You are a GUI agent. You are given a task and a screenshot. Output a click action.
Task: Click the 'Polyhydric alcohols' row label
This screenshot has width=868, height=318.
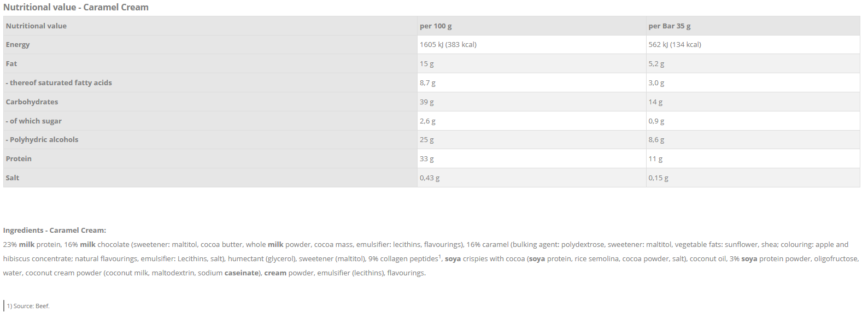[42, 140]
